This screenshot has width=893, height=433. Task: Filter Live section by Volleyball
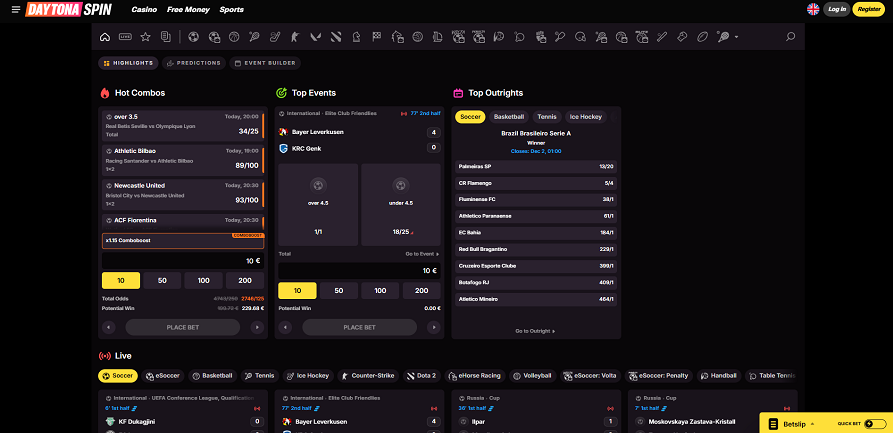532,376
